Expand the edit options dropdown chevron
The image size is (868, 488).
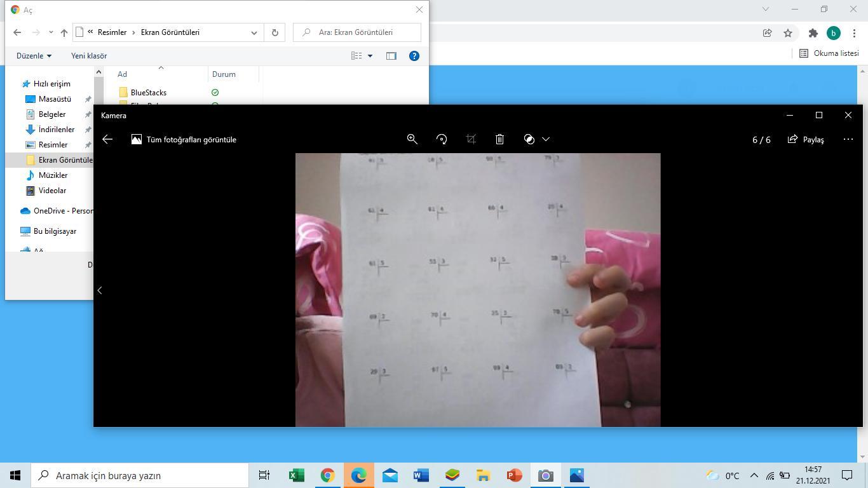click(546, 139)
